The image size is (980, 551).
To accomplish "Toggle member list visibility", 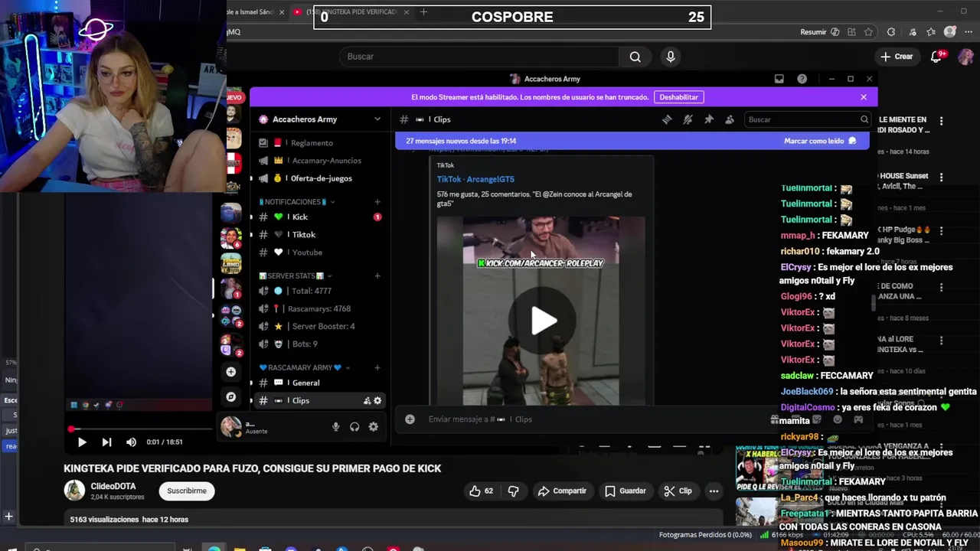I will coord(730,119).
